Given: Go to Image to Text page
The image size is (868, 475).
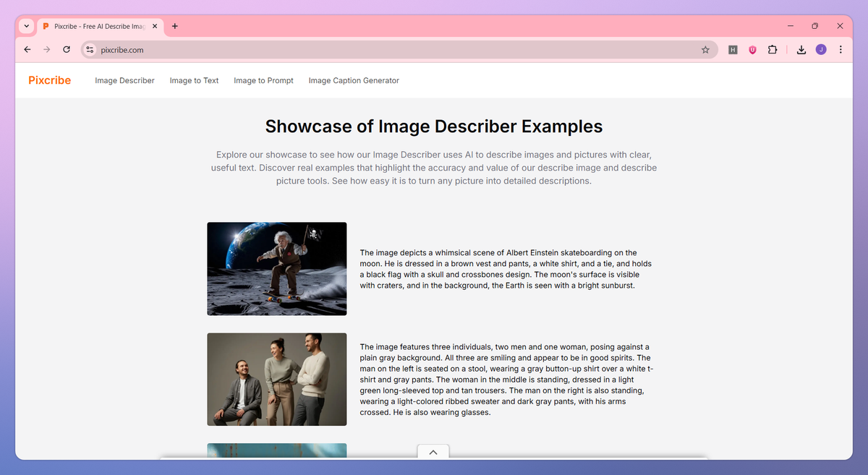Looking at the screenshot, I should 194,80.
